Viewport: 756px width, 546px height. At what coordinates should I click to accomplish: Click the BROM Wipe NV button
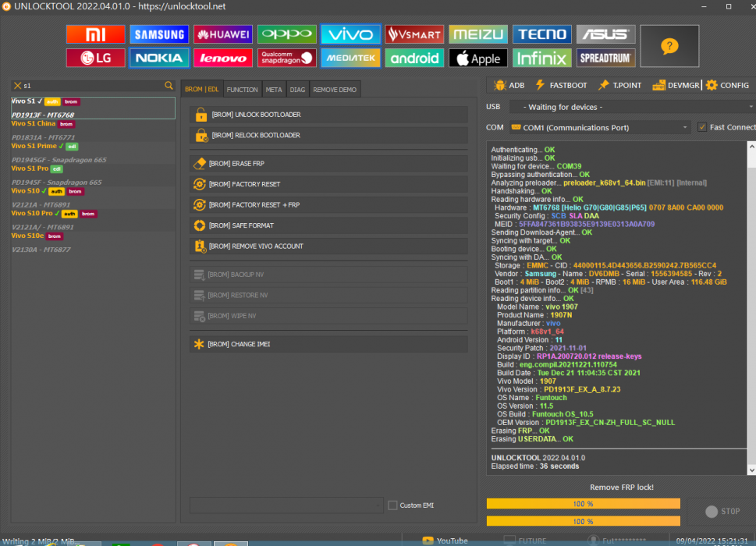[x=328, y=316]
